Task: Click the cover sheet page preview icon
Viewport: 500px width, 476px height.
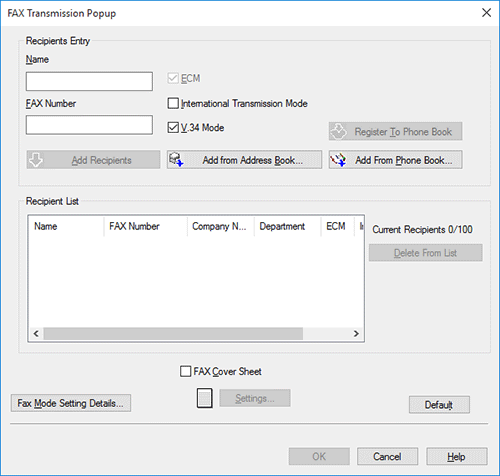Action: [x=204, y=398]
